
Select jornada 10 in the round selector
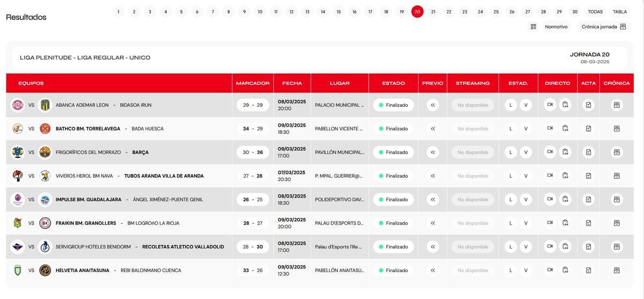(x=260, y=12)
